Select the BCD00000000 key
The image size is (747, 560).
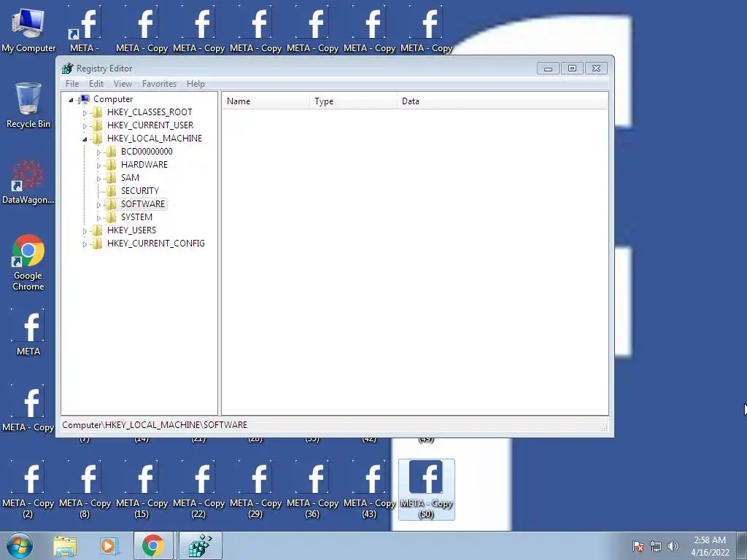[x=147, y=152]
